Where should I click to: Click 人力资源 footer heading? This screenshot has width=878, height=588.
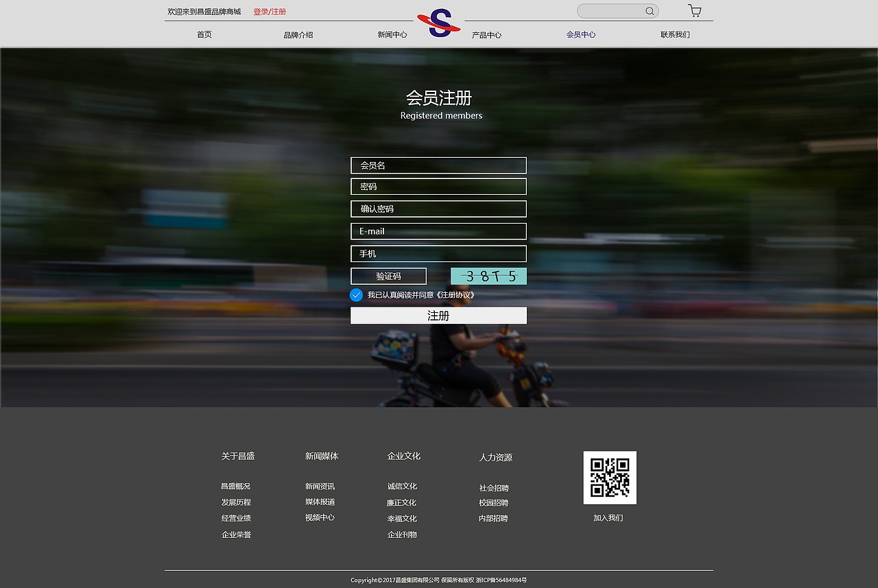click(x=496, y=458)
